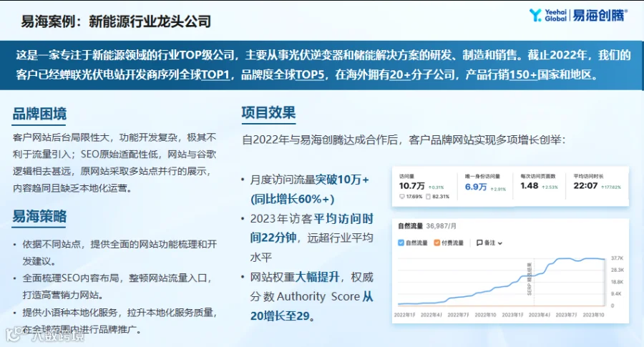Click the 2023年4月 x-axis label
The height and width of the screenshot is (347, 644).
(x=540, y=315)
